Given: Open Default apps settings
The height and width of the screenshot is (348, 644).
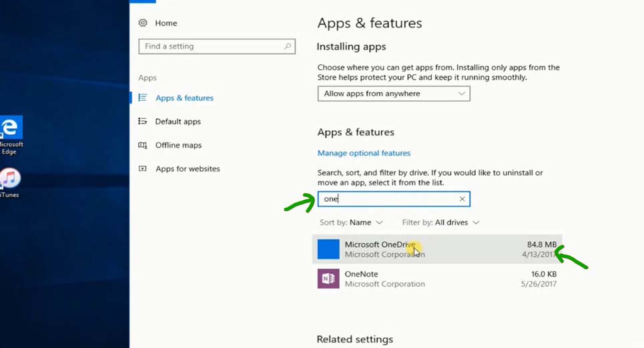Looking at the screenshot, I should (x=178, y=122).
